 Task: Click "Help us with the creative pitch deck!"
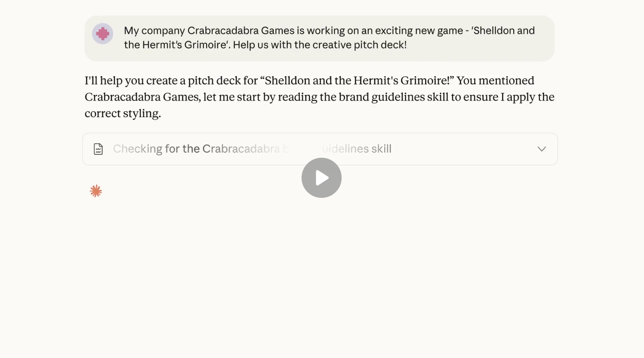320,45
